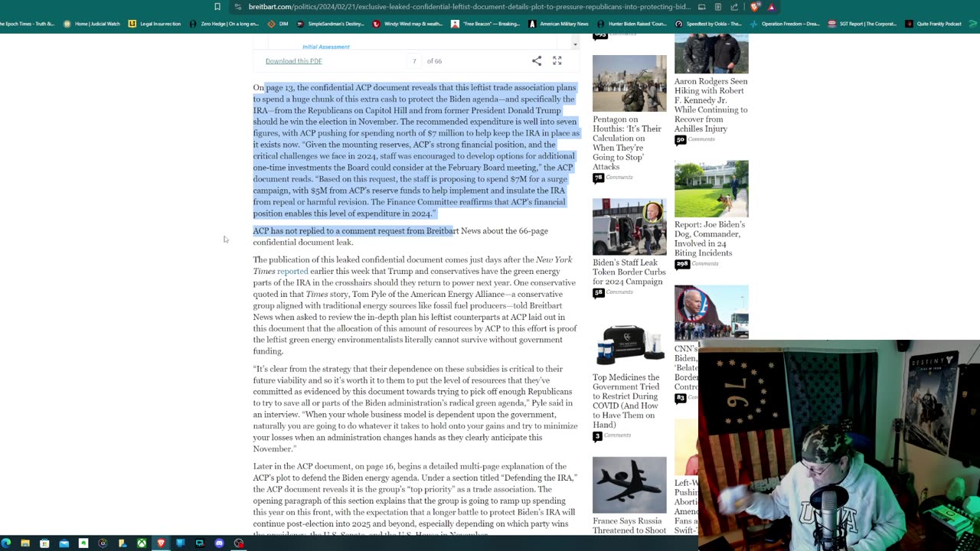
Task: Open the Top Medicines product thumbnail
Action: [629, 342]
